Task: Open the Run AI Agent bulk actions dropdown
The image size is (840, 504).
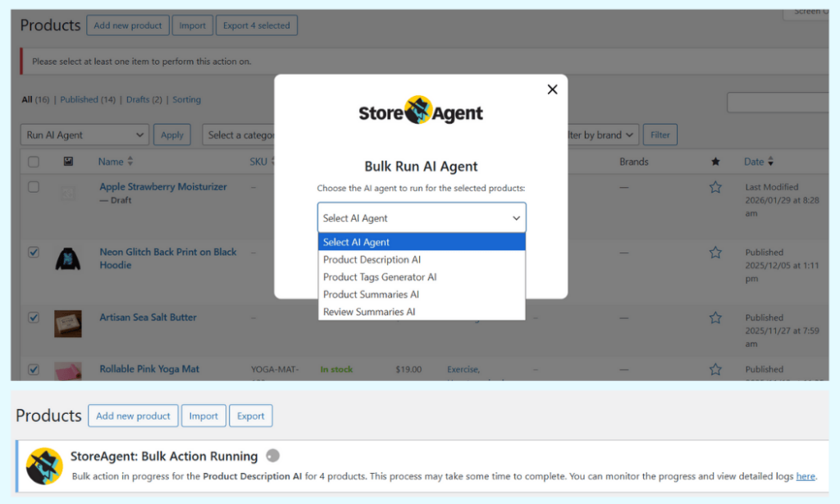Action: tap(84, 134)
